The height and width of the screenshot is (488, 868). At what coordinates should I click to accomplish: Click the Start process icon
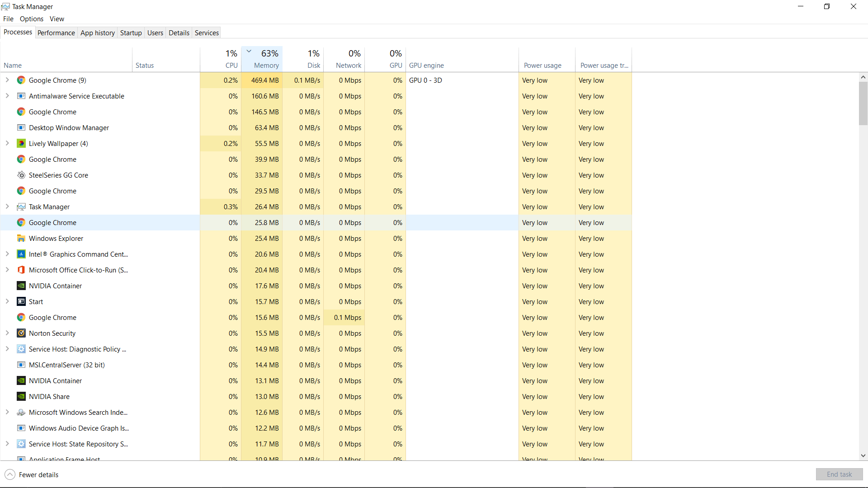pos(21,302)
